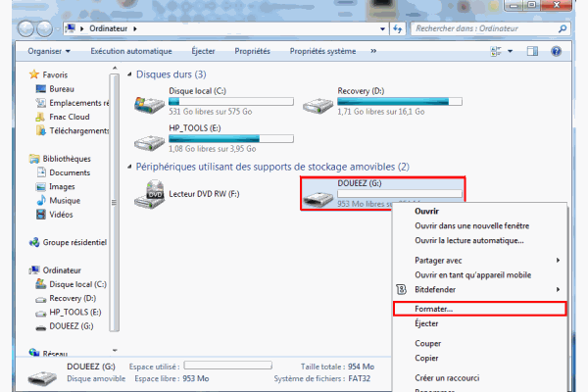Select Emplacements récents in sidebar
This screenshot has width=588, height=392.
coord(78,103)
